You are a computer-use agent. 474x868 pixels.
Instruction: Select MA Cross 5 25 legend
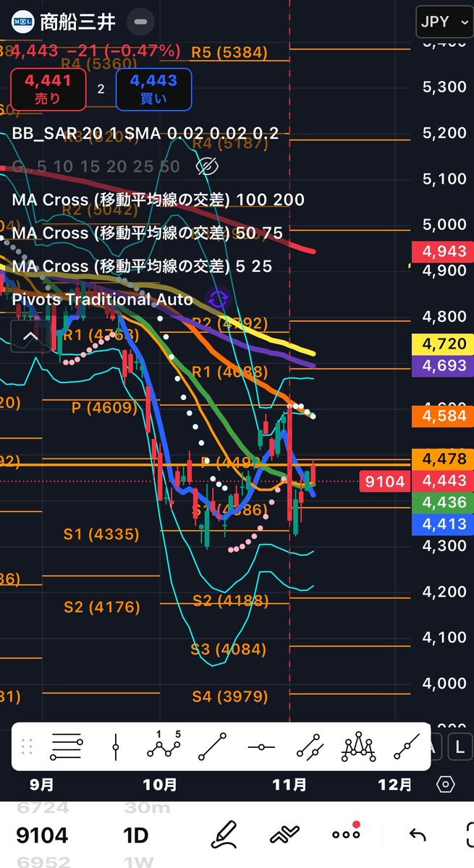(142, 266)
